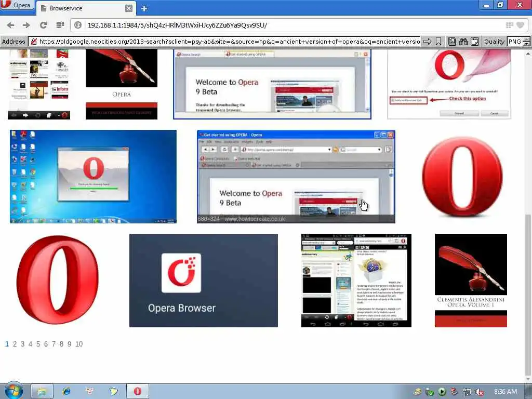
Task: Click the Browservice bookmark icon
Action: pos(438,42)
